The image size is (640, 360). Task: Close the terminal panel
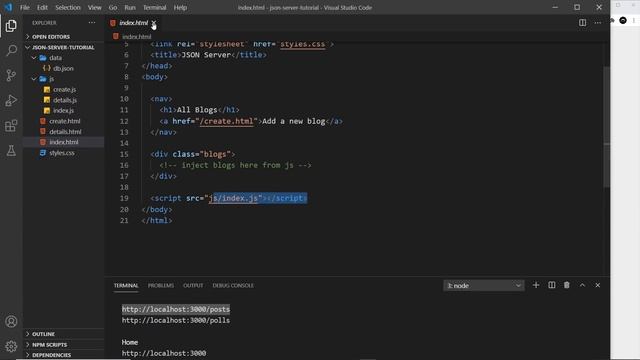coord(598,285)
